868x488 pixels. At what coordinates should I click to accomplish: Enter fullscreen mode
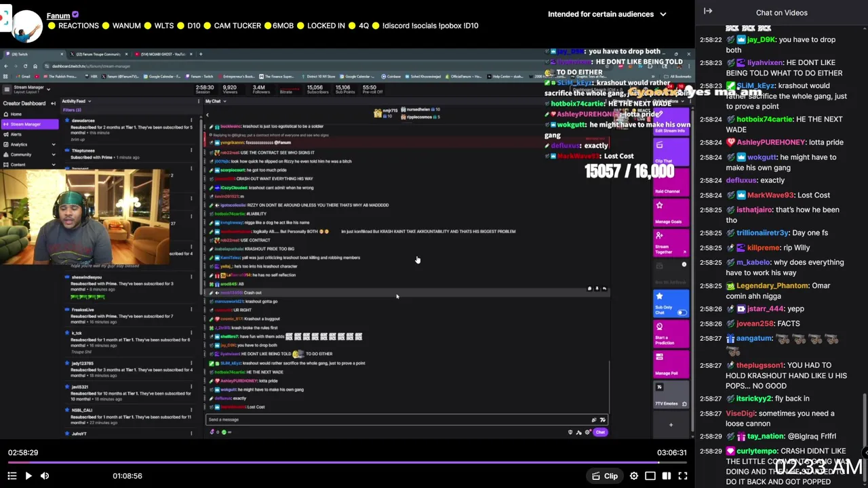pyautogui.click(x=683, y=476)
